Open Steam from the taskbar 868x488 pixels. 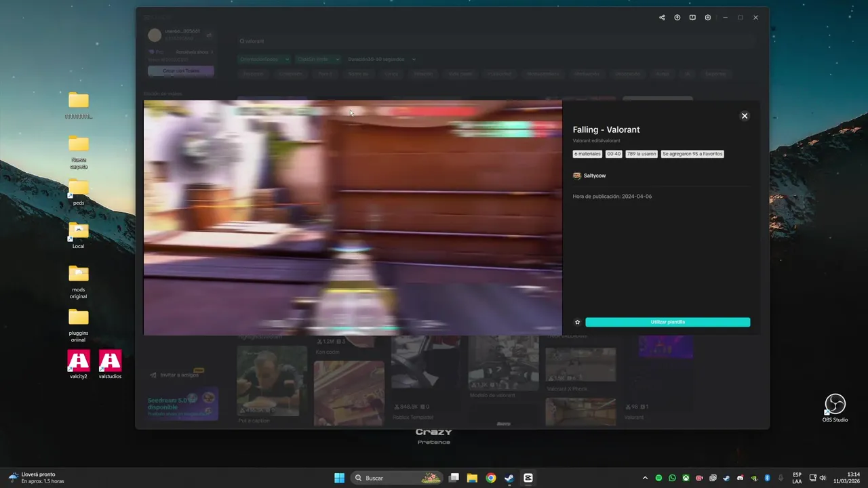(509, 478)
